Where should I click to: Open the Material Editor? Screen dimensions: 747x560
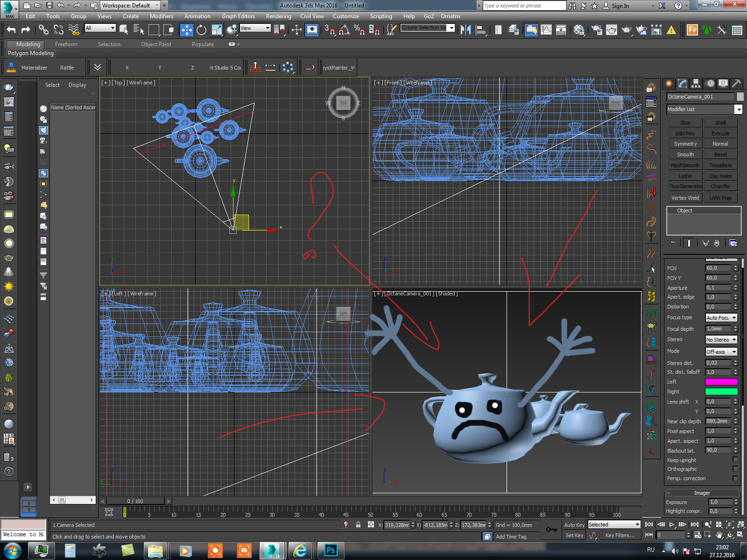pyautogui.click(x=579, y=30)
